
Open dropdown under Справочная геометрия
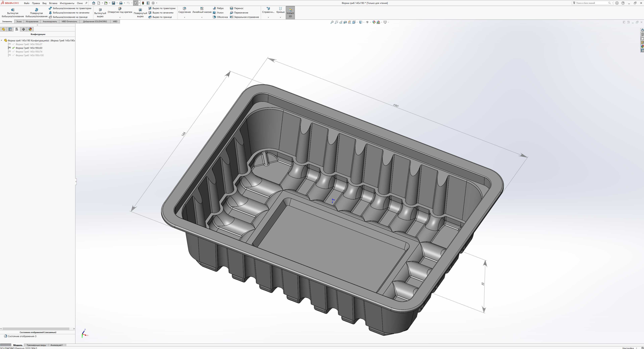point(268,17)
